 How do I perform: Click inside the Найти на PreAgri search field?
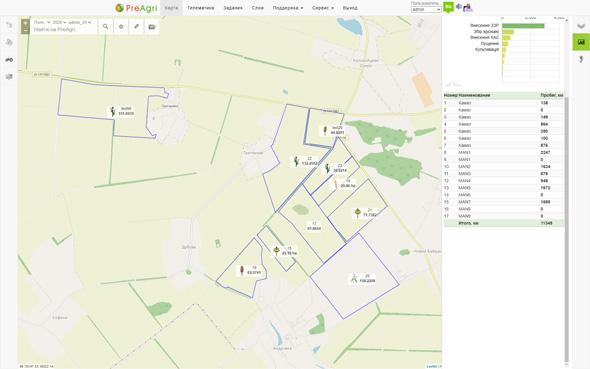point(63,29)
